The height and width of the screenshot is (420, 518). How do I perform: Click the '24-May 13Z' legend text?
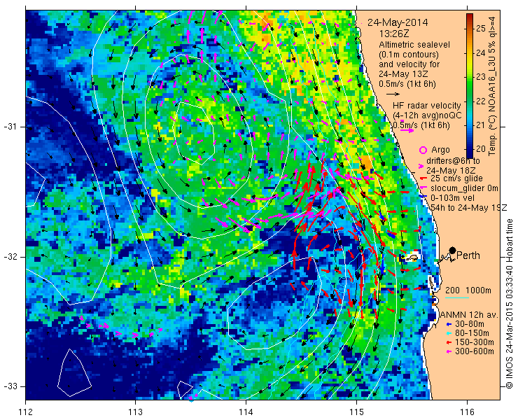(x=403, y=73)
